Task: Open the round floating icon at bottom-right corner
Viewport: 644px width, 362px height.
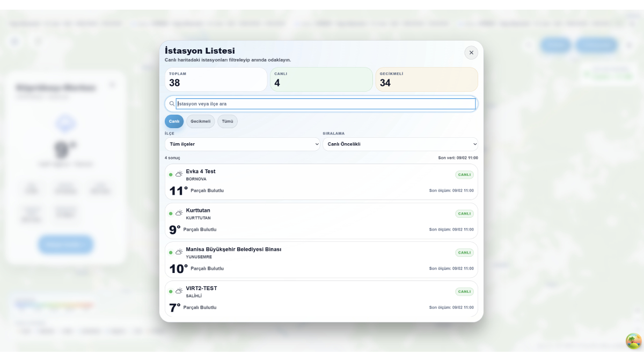Action: (633, 341)
